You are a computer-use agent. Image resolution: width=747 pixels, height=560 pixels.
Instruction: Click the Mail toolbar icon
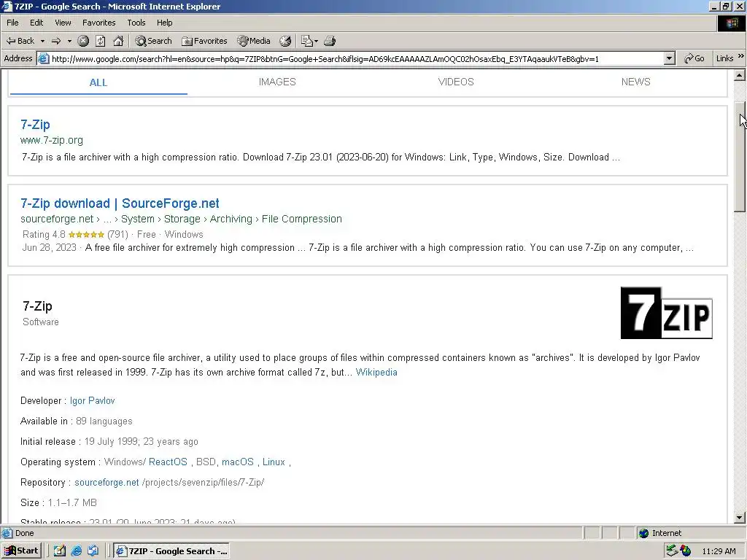point(307,41)
